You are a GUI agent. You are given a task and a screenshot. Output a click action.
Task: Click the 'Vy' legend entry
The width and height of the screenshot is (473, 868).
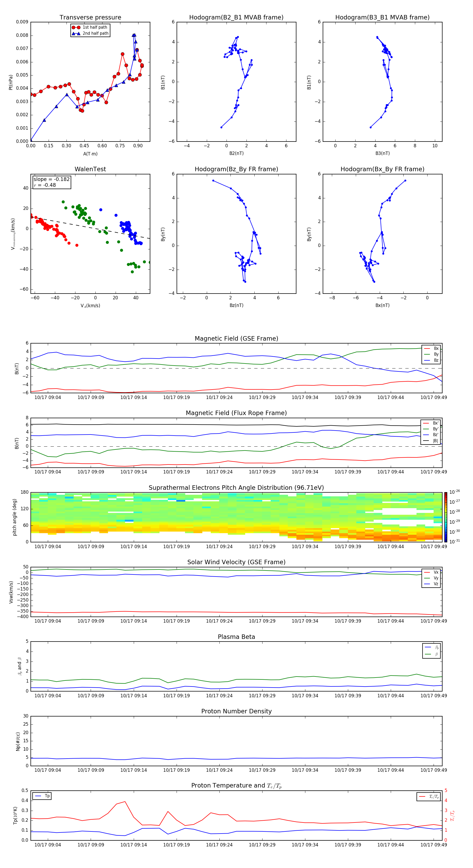(x=431, y=578)
